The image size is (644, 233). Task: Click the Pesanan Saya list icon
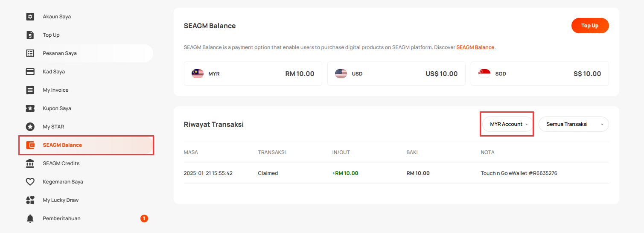[30, 53]
